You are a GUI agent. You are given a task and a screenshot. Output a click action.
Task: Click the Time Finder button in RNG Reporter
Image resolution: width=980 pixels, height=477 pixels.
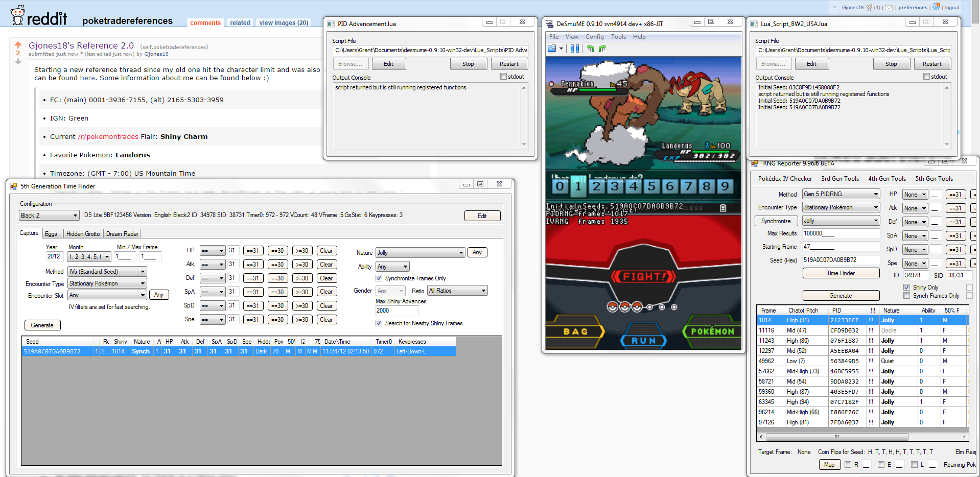tap(841, 273)
